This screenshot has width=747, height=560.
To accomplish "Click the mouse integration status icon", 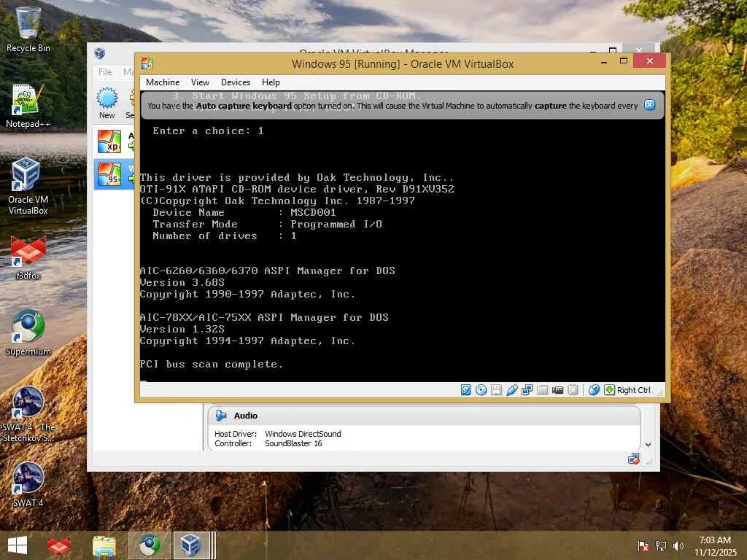I will 594,390.
